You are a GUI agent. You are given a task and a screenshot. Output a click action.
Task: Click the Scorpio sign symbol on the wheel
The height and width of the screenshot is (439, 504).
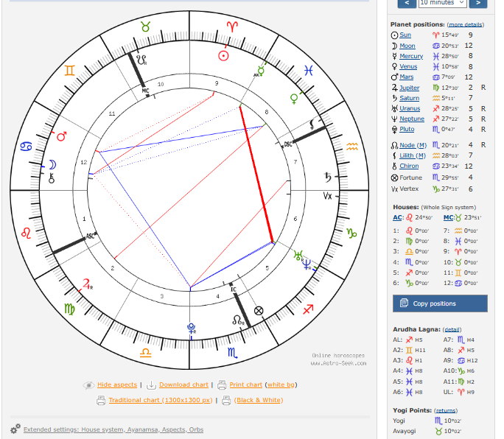232,354
